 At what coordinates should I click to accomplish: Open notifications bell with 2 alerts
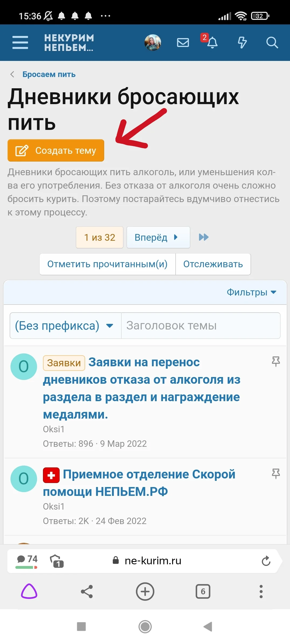coord(212,42)
